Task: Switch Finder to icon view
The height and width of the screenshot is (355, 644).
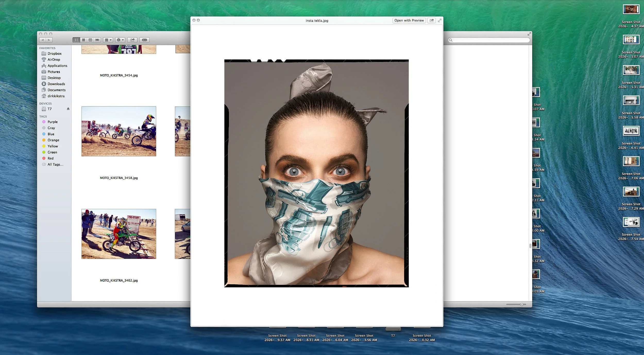Action: pyautogui.click(x=76, y=40)
